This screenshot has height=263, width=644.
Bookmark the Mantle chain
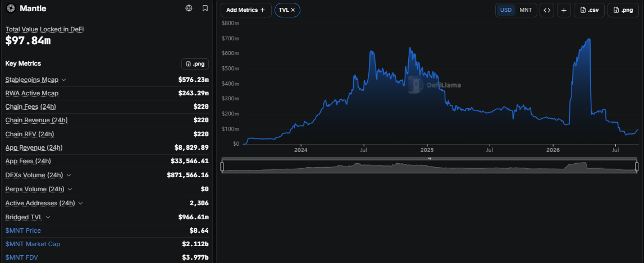(x=205, y=8)
